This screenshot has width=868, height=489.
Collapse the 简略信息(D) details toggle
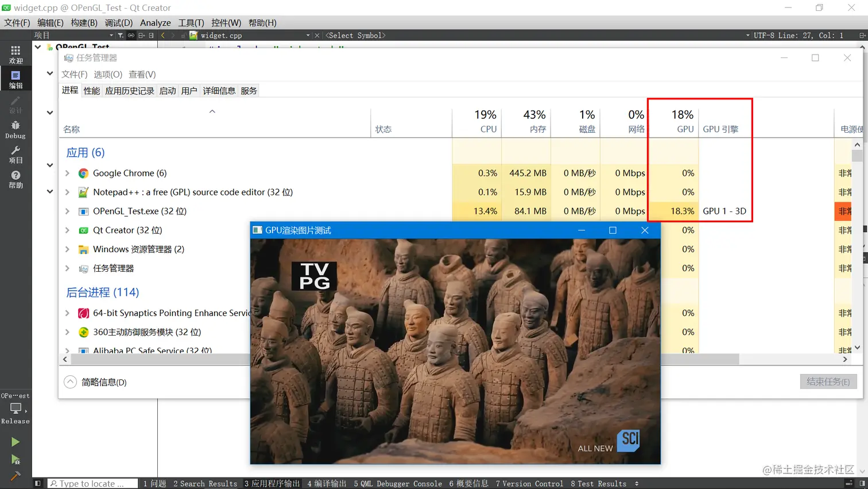pyautogui.click(x=69, y=381)
